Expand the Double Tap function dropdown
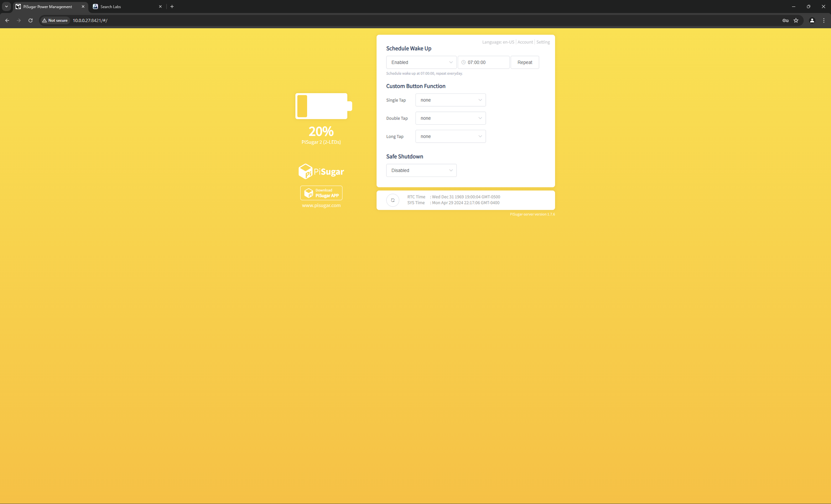 [450, 118]
